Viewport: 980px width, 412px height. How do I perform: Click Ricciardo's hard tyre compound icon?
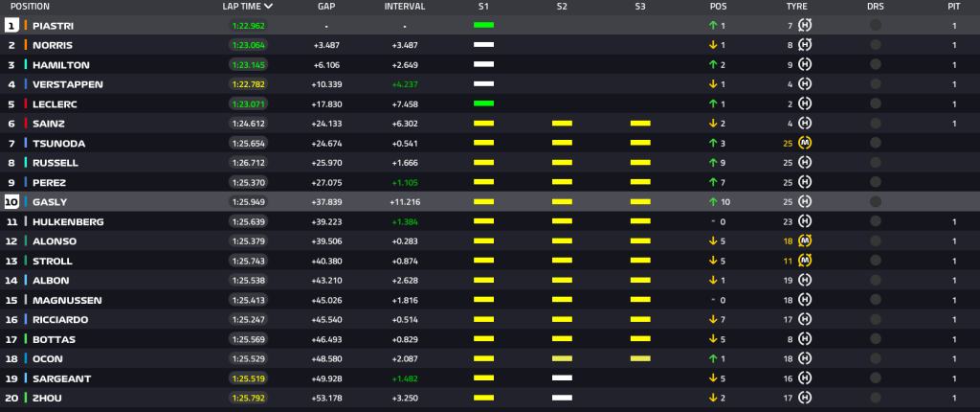click(805, 319)
